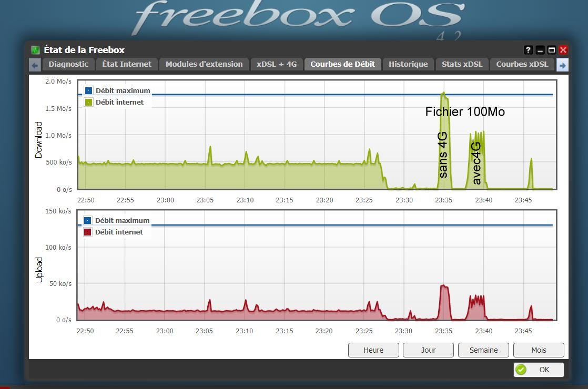Click 'Débit internet' label in Download legend

119,102
